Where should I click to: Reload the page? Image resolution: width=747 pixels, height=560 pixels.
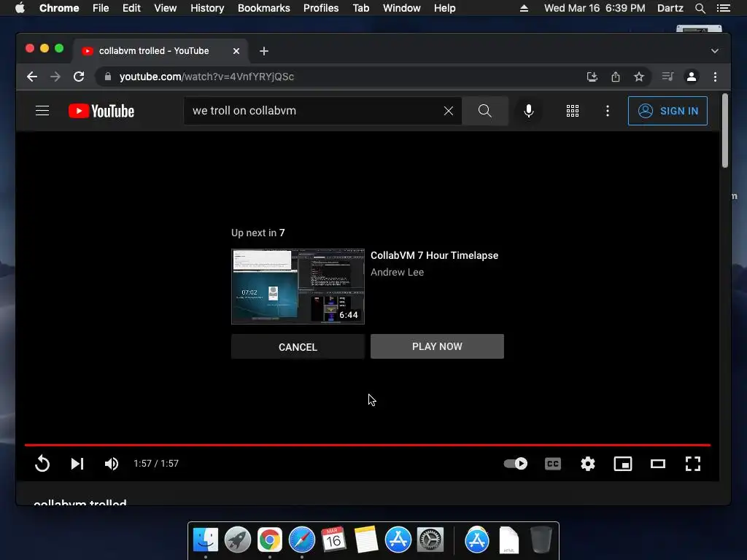[79, 77]
